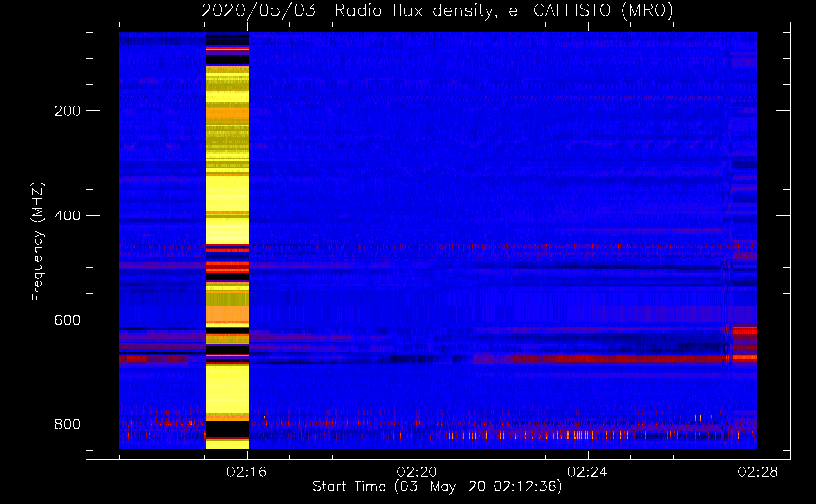The height and width of the screenshot is (504, 816).
Task: Click the plot title '2020/05/03 Radio flux density'
Action: (x=437, y=10)
